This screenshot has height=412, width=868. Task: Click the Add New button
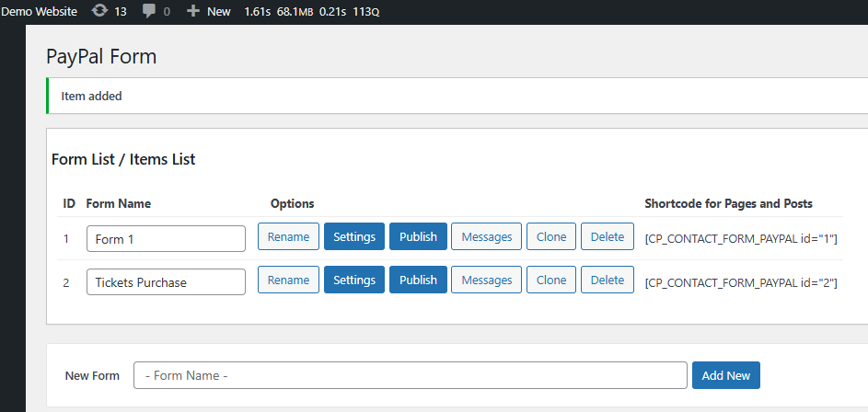click(725, 375)
